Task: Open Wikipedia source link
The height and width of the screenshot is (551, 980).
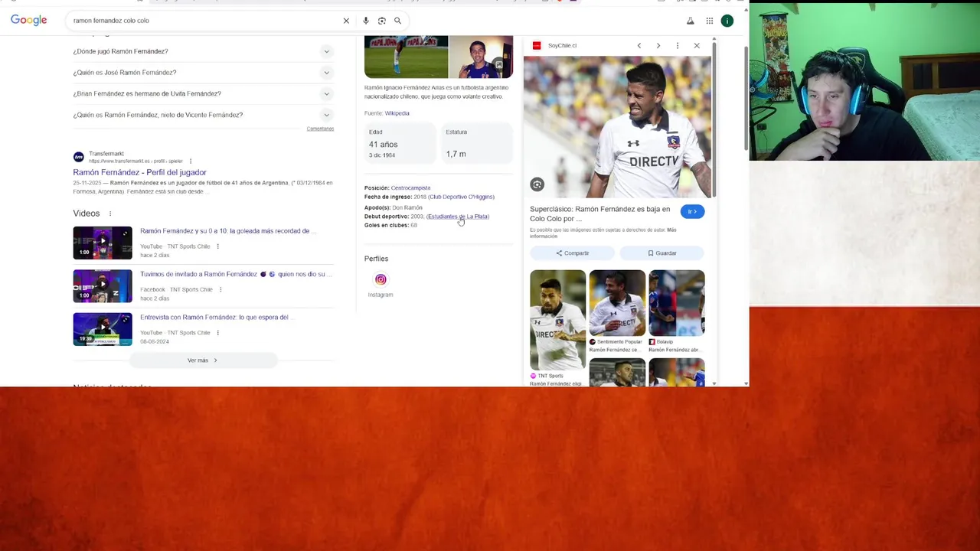Action: (397, 113)
